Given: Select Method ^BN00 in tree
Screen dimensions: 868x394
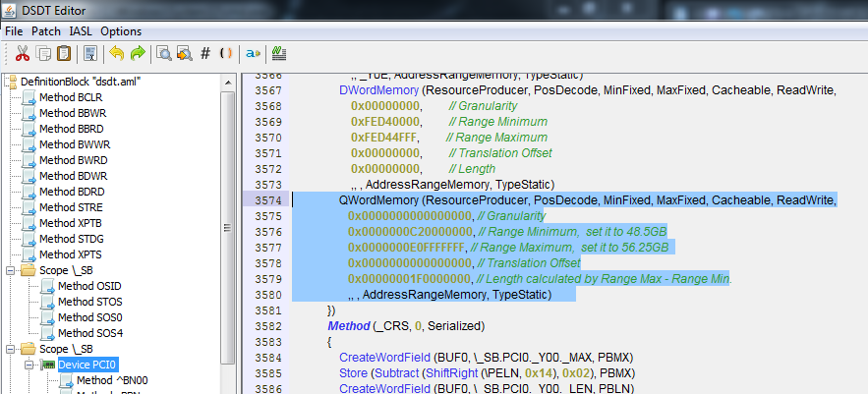Looking at the screenshot, I should 112,380.
